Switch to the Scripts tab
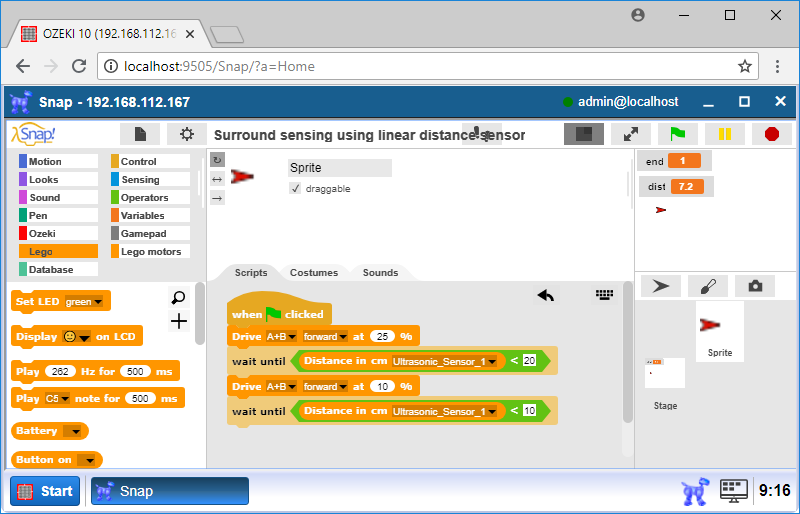The image size is (800, 514). [251, 273]
